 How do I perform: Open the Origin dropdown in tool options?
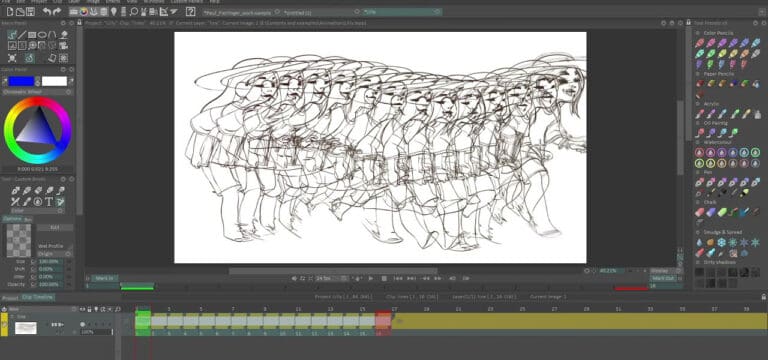click(x=55, y=254)
